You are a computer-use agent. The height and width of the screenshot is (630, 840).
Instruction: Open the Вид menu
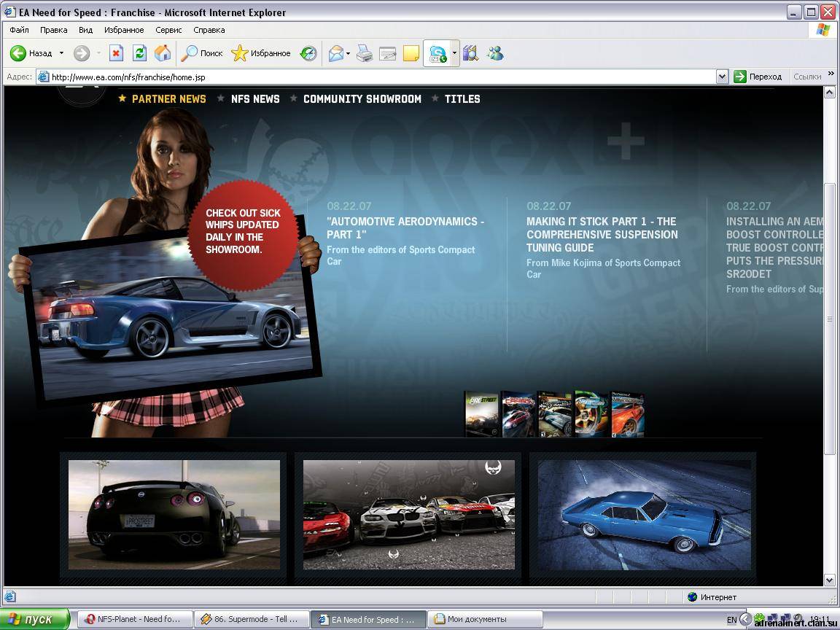tap(86, 30)
